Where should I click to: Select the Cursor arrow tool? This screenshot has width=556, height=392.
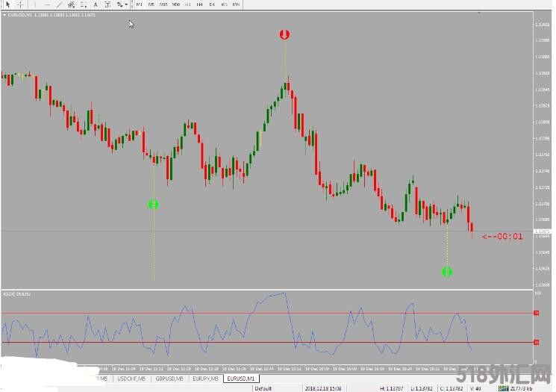tap(7, 4)
